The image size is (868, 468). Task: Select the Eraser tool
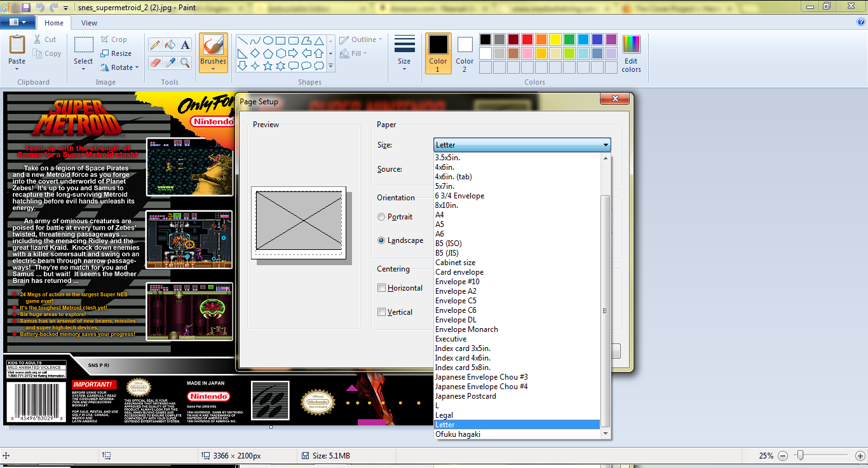click(x=154, y=62)
